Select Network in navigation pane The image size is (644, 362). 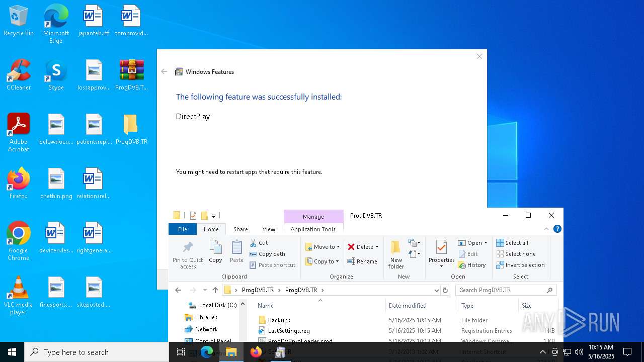[x=201, y=329]
